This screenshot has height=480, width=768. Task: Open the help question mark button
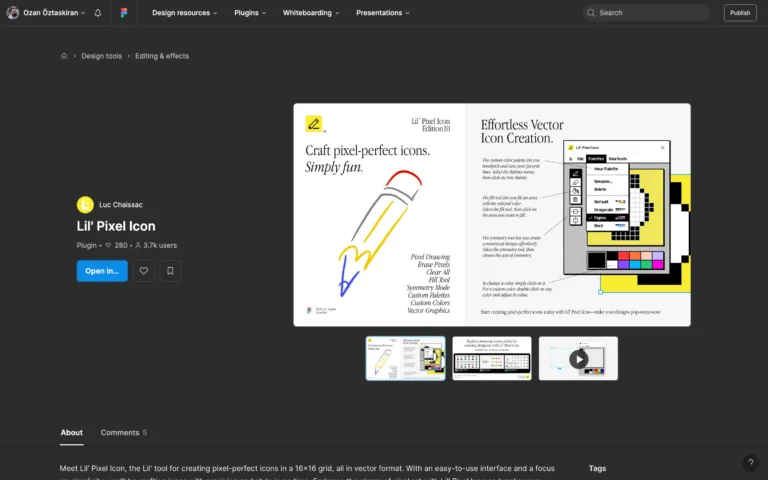750,462
